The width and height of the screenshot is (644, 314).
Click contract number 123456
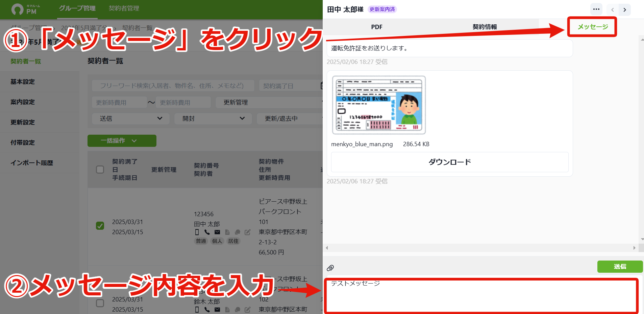[204, 214]
